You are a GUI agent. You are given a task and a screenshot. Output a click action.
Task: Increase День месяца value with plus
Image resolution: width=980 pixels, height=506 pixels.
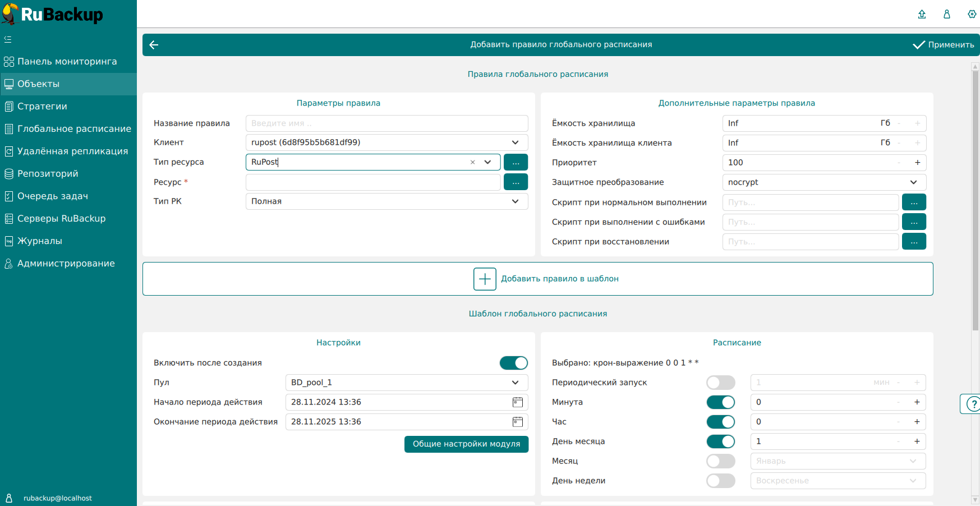click(917, 441)
